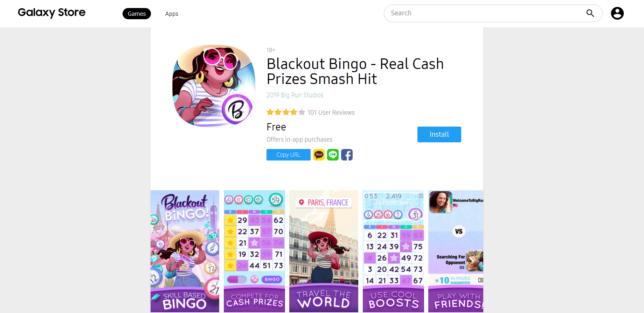Click the Install button
Image resolution: width=644 pixels, height=313 pixels.
[439, 134]
